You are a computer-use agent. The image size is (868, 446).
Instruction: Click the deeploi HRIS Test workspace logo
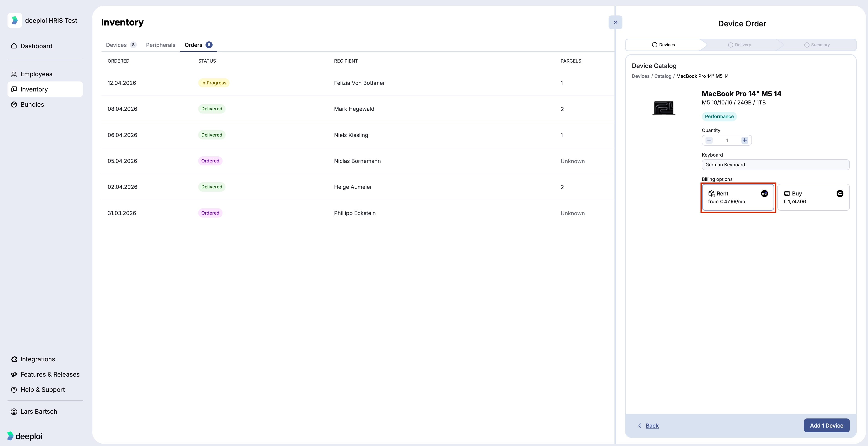point(15,20)
